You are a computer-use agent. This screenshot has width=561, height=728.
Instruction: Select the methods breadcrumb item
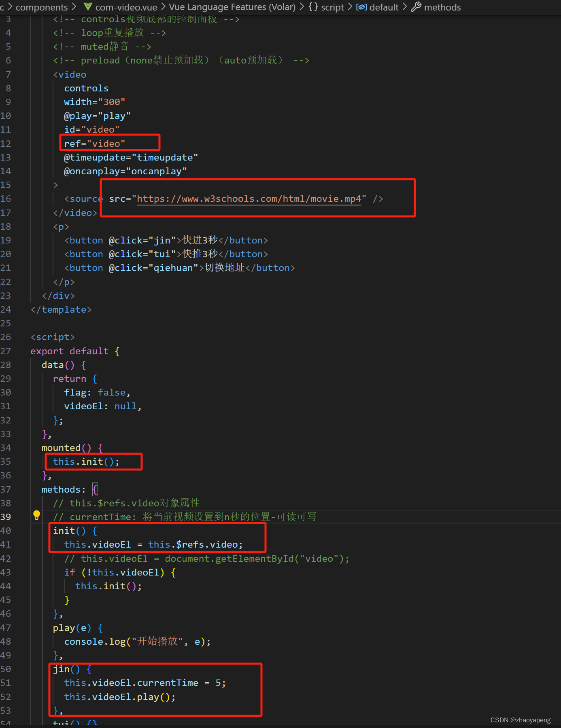442,7
